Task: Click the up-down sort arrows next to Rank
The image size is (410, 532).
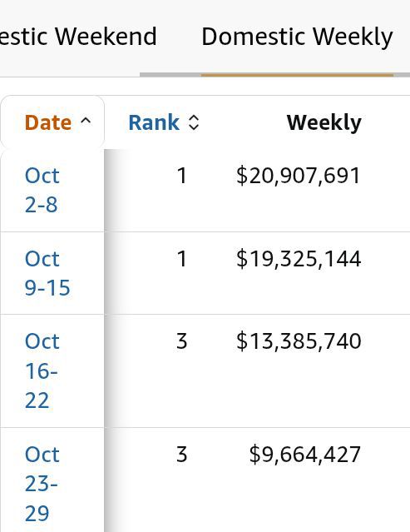Action: pos(194,122)
